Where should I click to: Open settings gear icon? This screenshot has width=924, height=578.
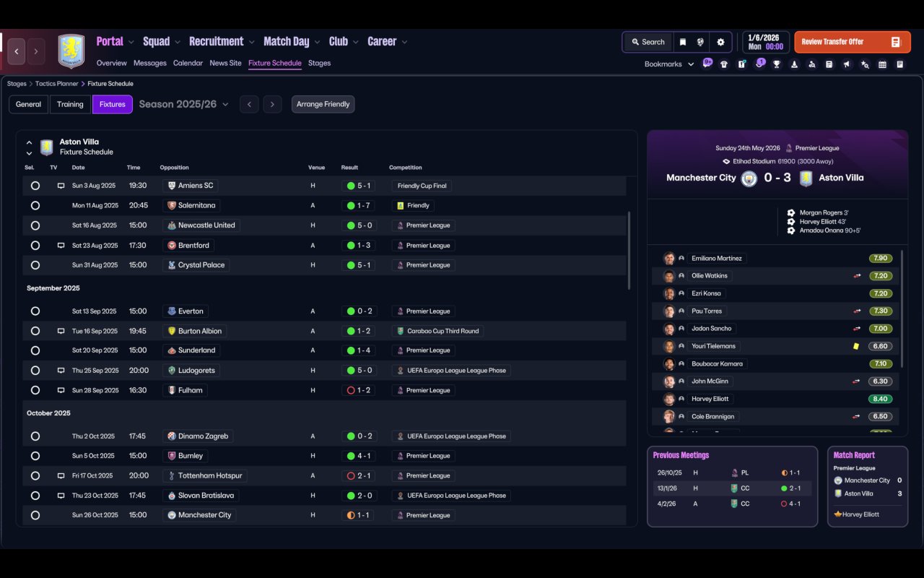[x=720, y=42]
